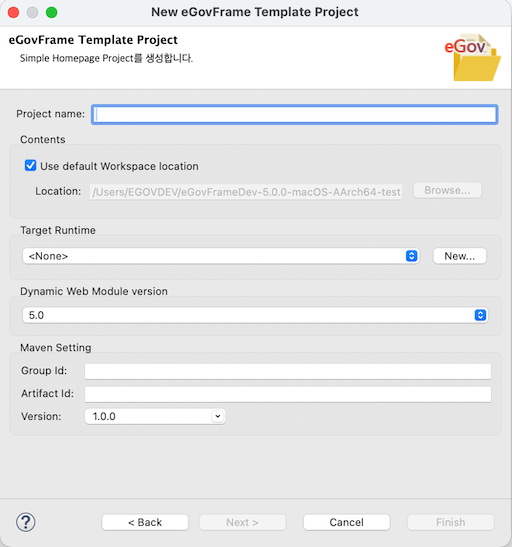Screen dimensions: 512x547
Task: Click the Next > button
Action: [x=242, y=522]
